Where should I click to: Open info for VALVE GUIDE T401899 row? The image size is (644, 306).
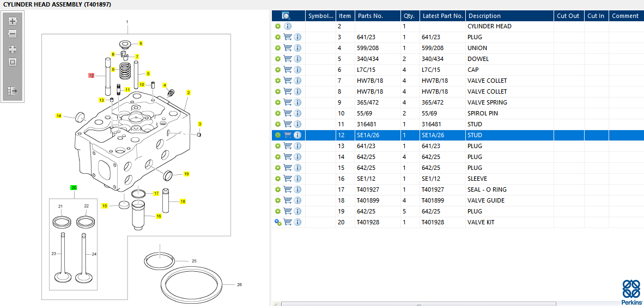[298, 200]
